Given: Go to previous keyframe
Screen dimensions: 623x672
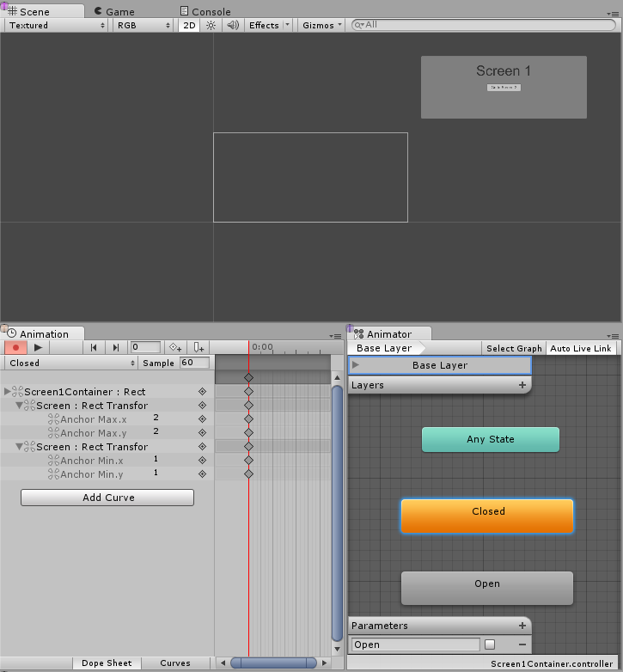Looking at the screenshot, I should pos(94,347).
